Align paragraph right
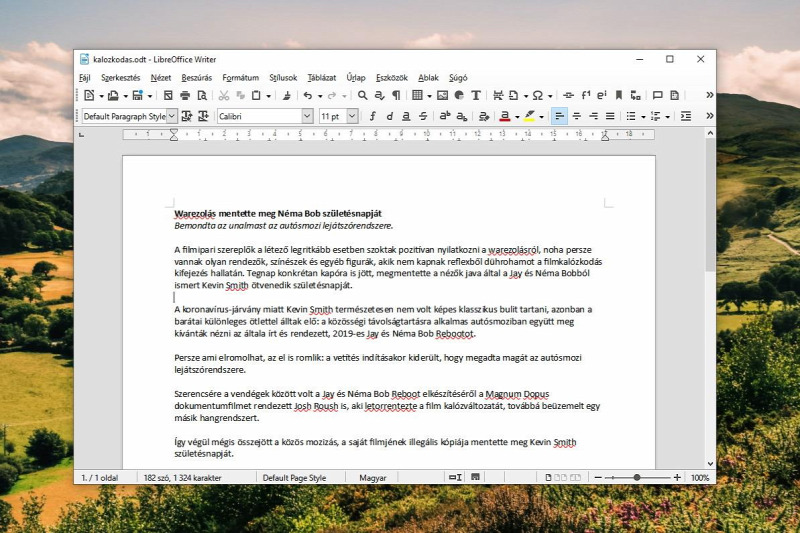Screen dimensions: 800x533 click(x=593, y=116)
